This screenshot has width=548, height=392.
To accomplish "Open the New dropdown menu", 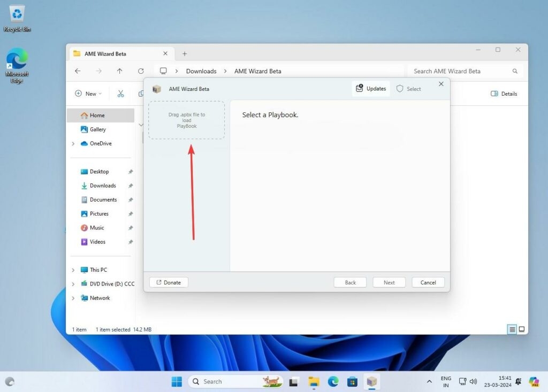I will (x=88, y=94).
